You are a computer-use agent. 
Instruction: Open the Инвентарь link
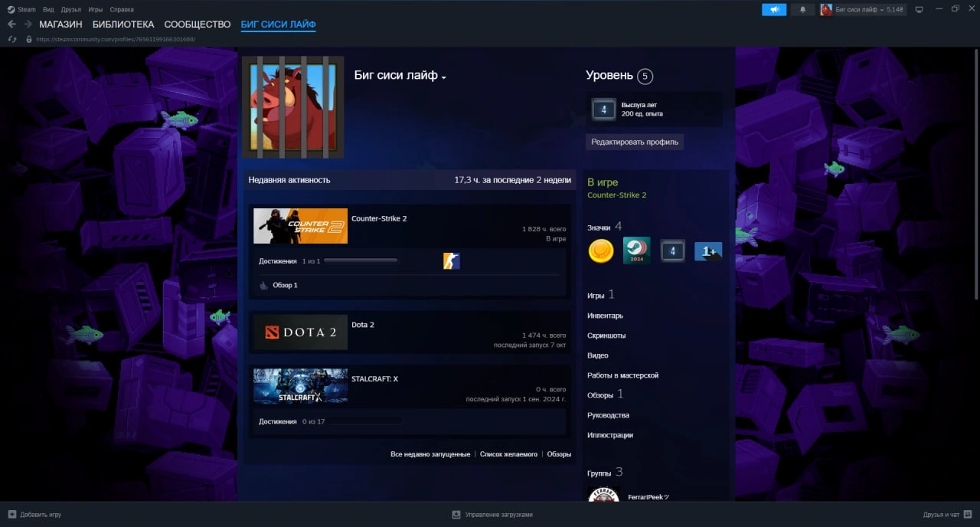point(605,316)
